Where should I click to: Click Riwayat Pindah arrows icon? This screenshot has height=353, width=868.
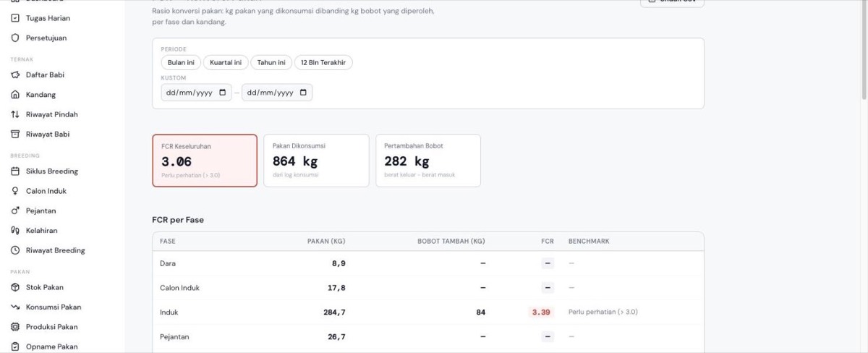coord(14,114)
